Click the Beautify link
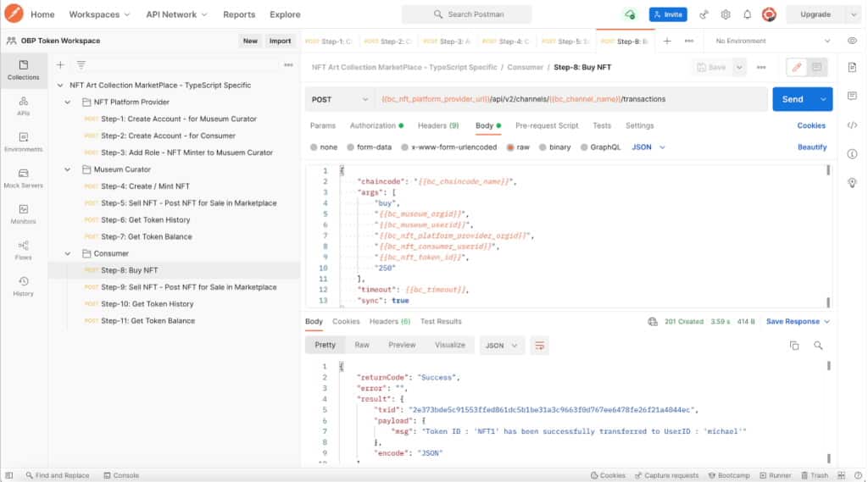Viewport: 868px width, 482px height. (812, 147)
